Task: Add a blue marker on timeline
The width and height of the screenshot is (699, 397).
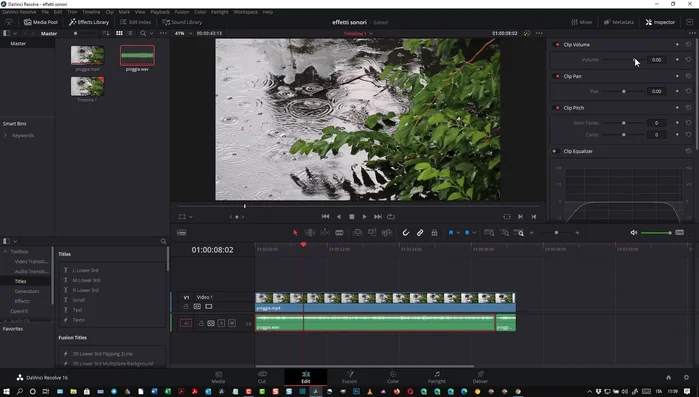Action: point(467,233)
